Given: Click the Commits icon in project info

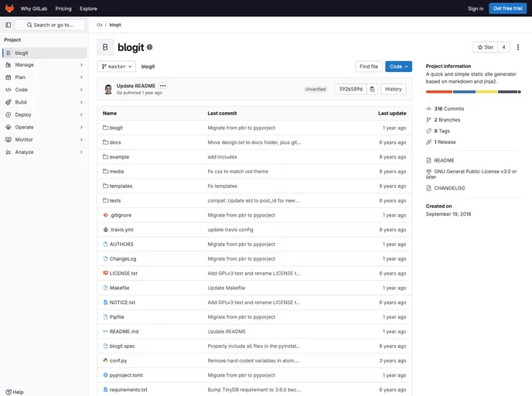Looking at the screenshot, I should click(x=428, y=108).
